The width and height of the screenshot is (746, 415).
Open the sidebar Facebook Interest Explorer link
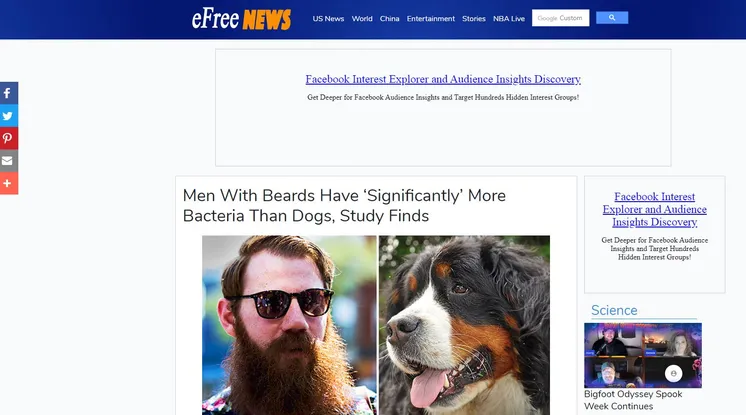655,209
